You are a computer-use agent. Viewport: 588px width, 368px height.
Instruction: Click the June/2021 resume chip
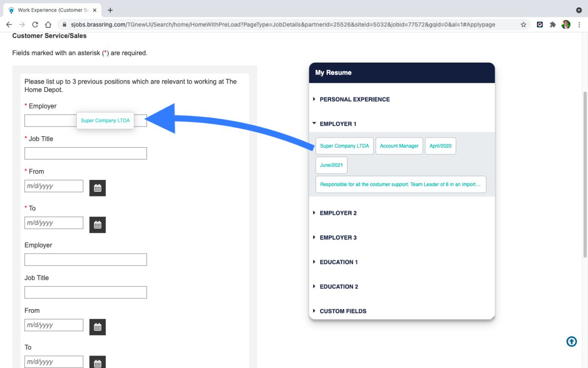pyautogui.click(x=332, y=165)
